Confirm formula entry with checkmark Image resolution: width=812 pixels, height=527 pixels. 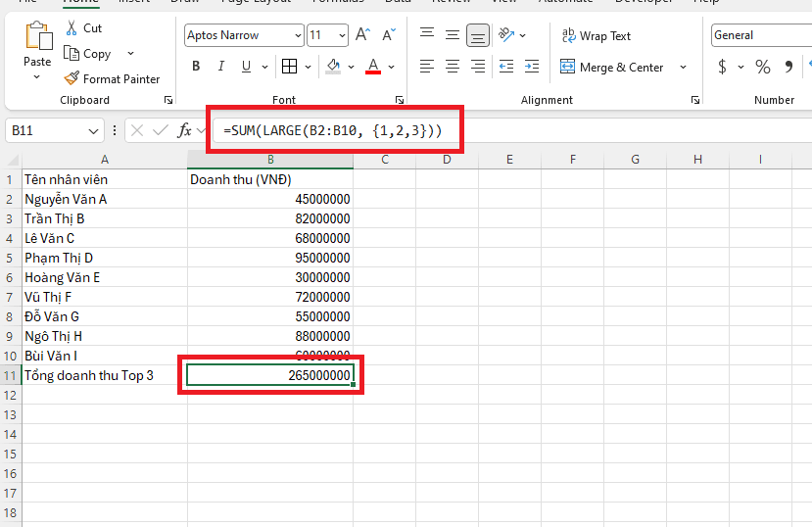point(161,130)
